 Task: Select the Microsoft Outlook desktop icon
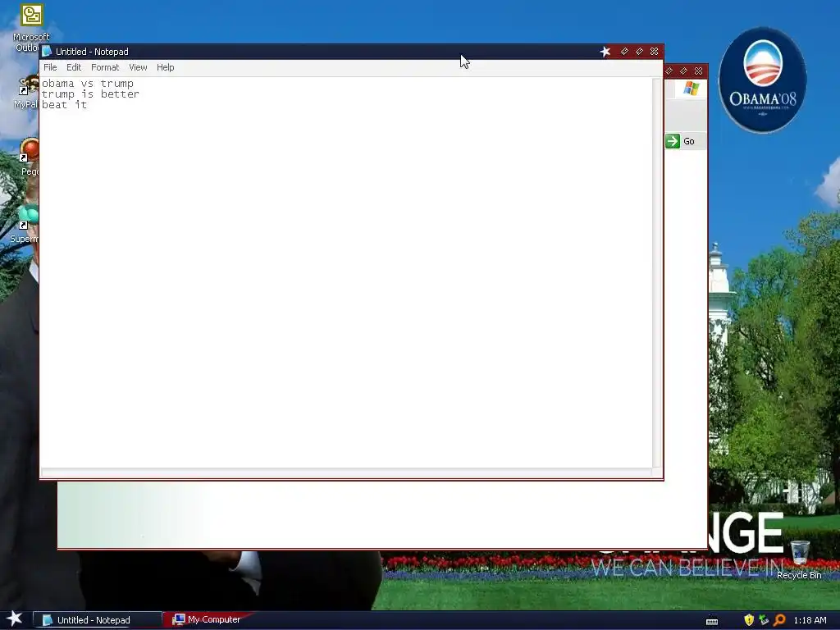(31, 29)
